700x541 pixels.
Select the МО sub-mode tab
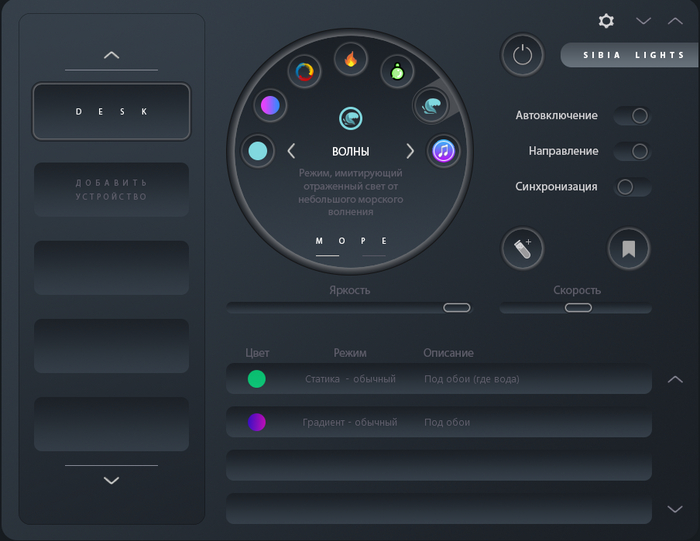coord(330,241)
